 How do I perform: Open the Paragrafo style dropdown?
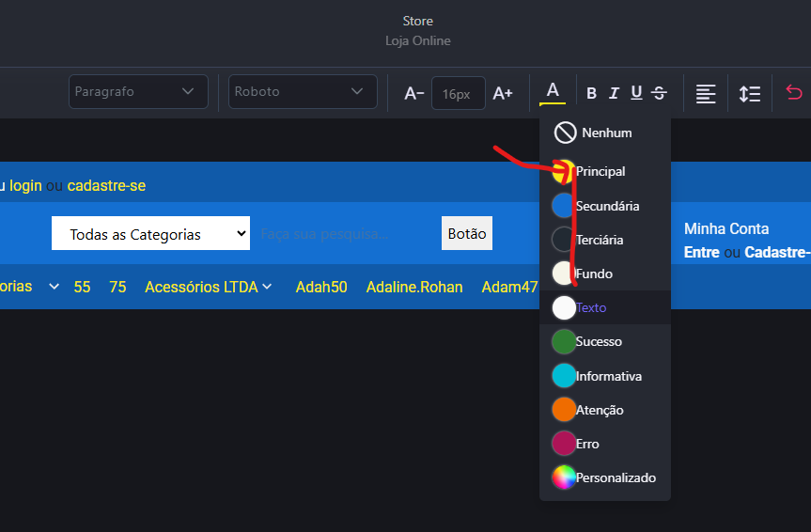click(137, 91)
